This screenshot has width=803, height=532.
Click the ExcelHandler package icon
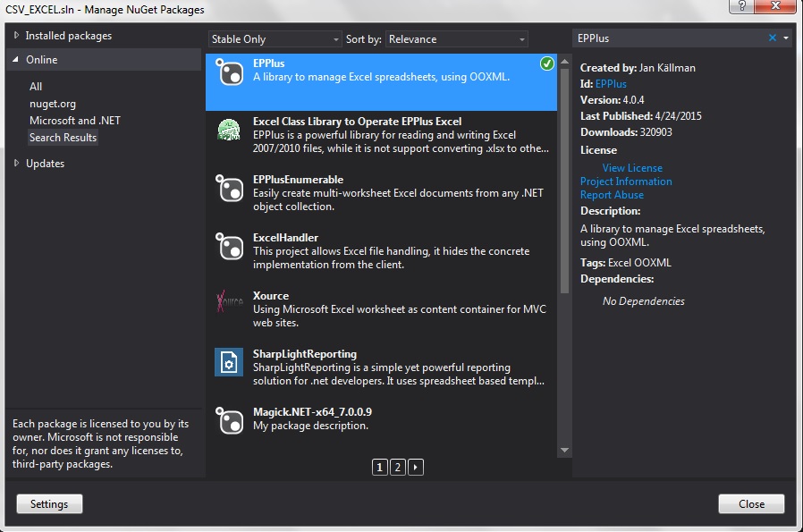[x=229, y=246]
